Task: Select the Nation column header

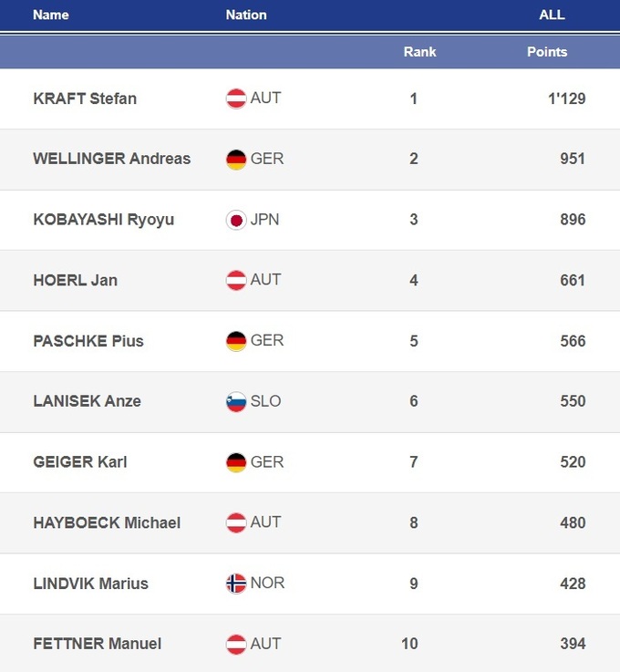Action: tap(246, 15)
